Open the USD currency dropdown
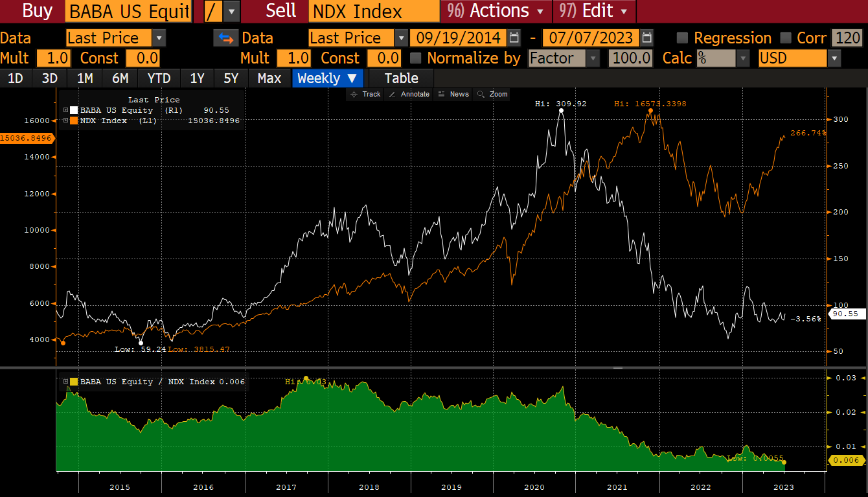This screenshot has height=497, width=868. 834,58
